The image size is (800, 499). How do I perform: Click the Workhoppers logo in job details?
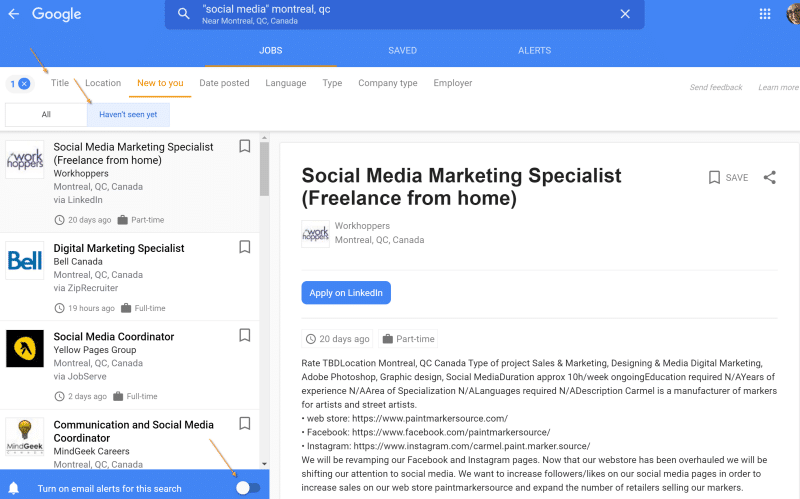[315, 234]
